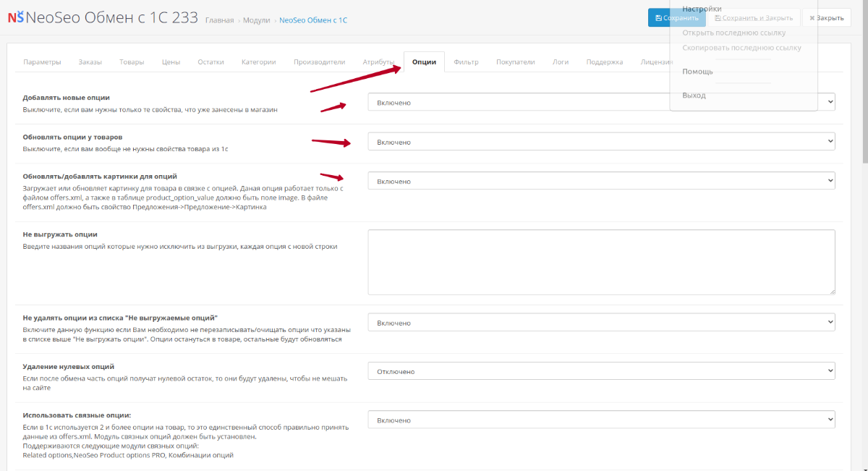Click the label Добавлять новые опции

tap(67, 97)
